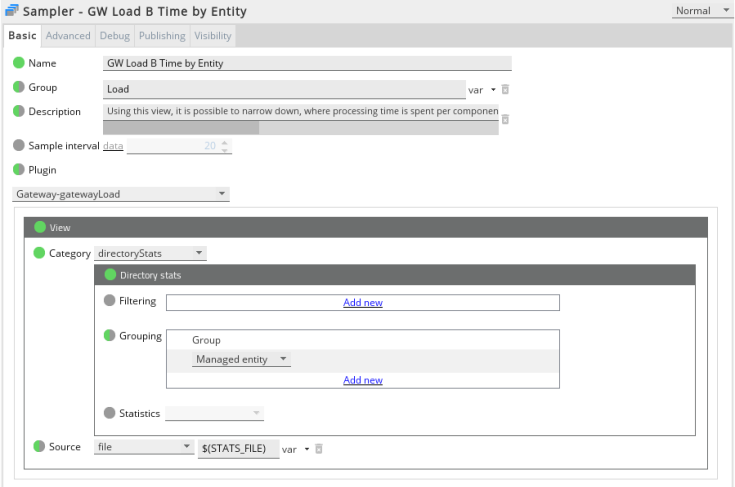The height and width of the screenshot is (487, 735).
Task: Click Add new link in Filtering
Action: [362, 302]
